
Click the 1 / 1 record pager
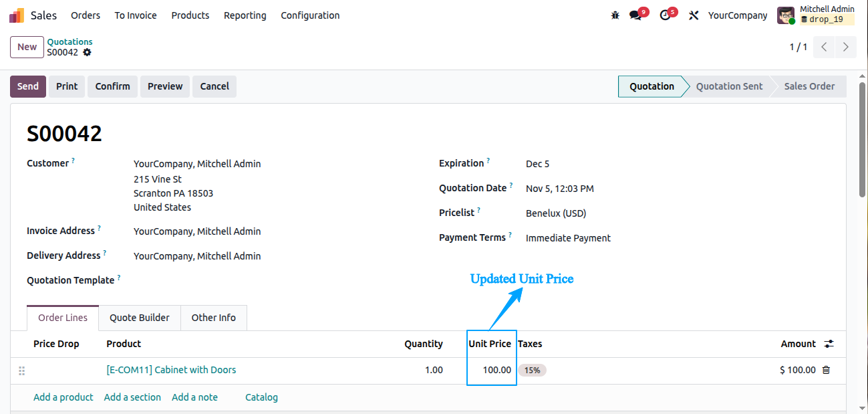(x=799, y=47)
